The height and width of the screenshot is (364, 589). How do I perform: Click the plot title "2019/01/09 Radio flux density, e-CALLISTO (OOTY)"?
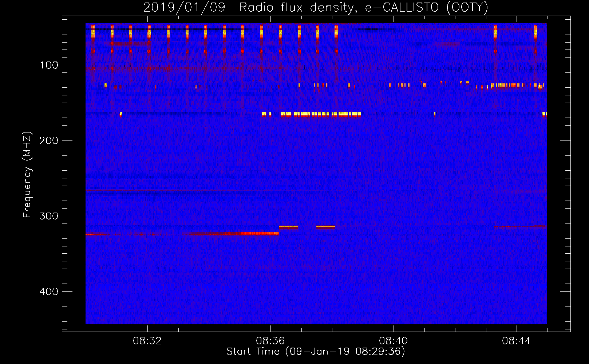[316, 7]
